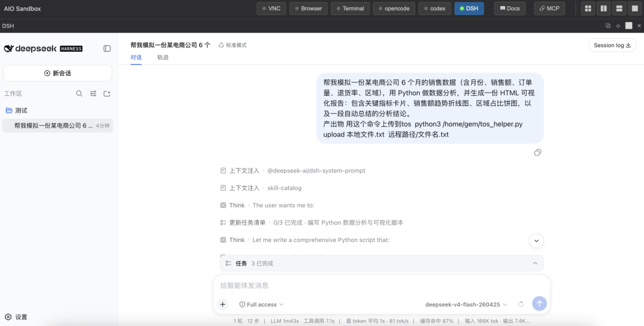
Task: Expand the 'Let me write a comprehensive' Think step
Action: click(x=305, y=240)
